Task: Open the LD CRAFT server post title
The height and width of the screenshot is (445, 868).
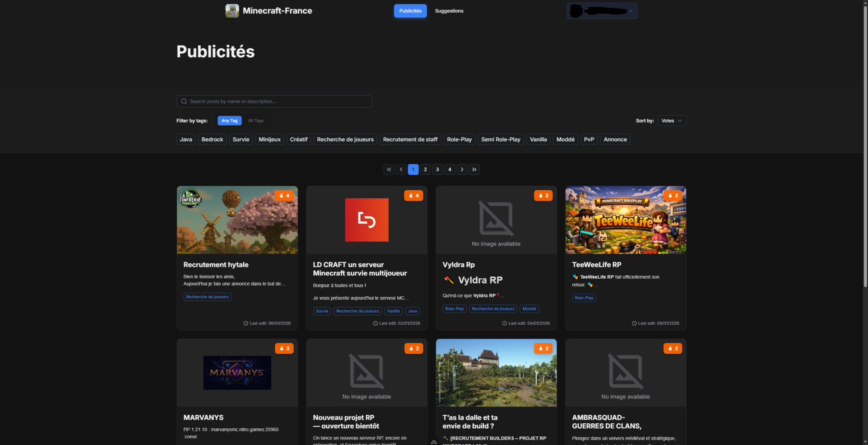Action: coord(359,269)
